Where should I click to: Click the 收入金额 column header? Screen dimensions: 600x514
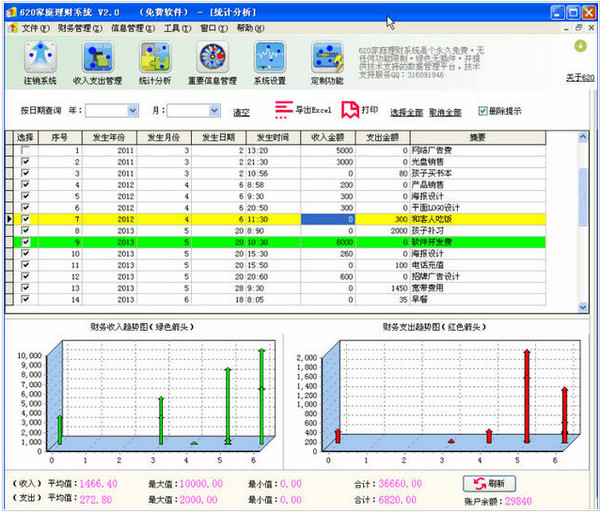(x=328, y=137)
